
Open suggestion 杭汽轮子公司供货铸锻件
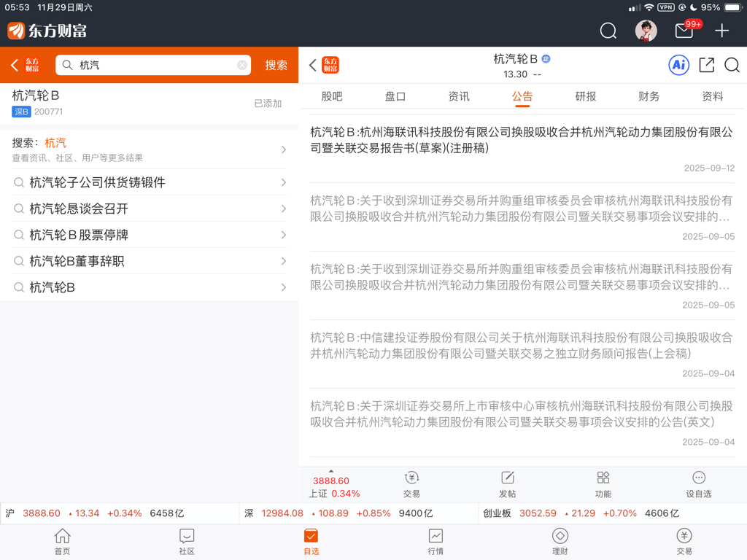point(149,182)
